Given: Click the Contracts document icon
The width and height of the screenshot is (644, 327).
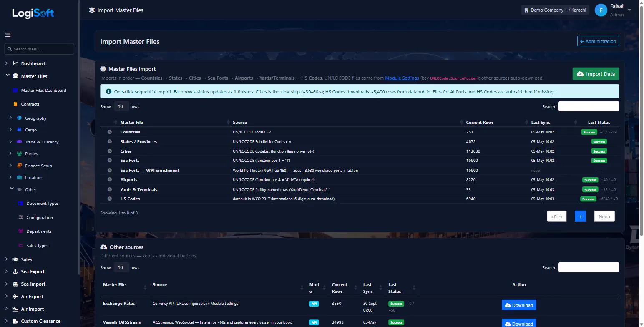Looking at the screenshot, I should [x=15, y=104].
